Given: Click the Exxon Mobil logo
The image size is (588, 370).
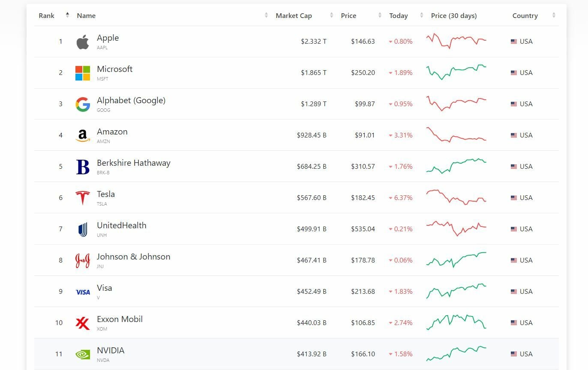Looking at the screenshot, I should 83,323.
